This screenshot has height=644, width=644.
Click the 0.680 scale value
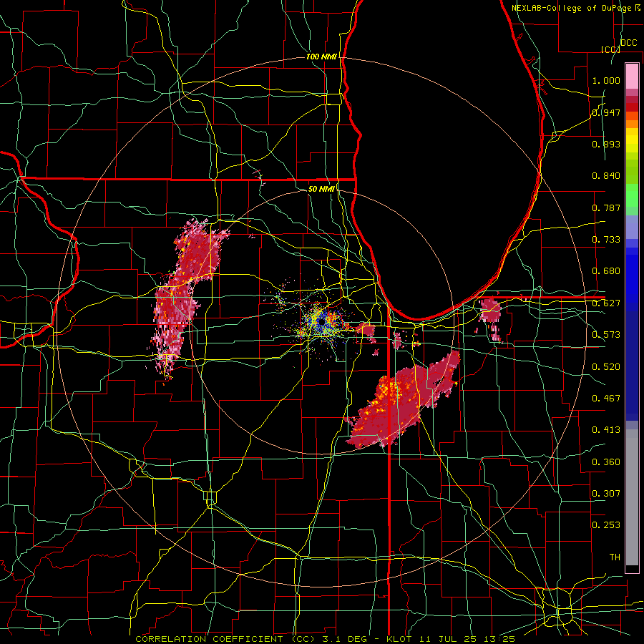point(606,271)
